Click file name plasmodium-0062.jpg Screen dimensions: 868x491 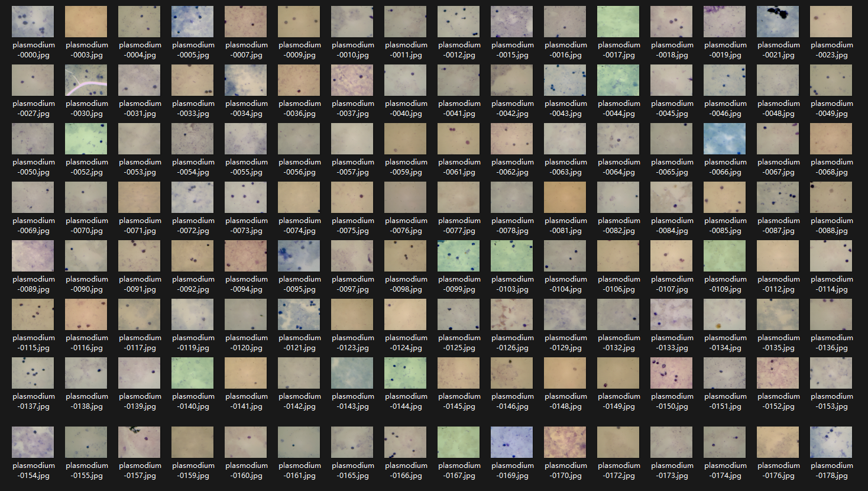click(513, 167)
